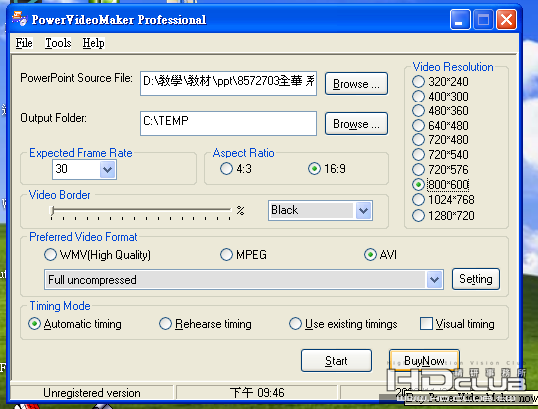
Task: Click the PowerPoint Source File path field
Action: [228, 83]
